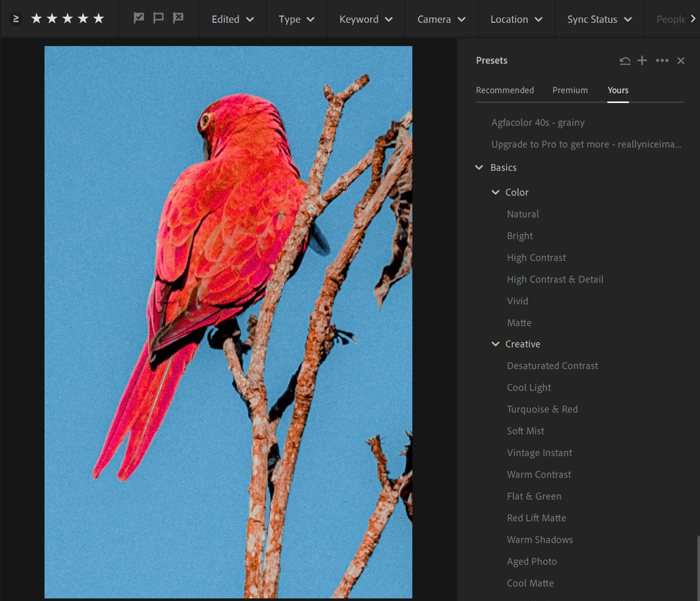Image resolution: width=700 pixels, height=601 pixels.
Task: Click the Upgrade to Pro link
Action: pos(586,144)
